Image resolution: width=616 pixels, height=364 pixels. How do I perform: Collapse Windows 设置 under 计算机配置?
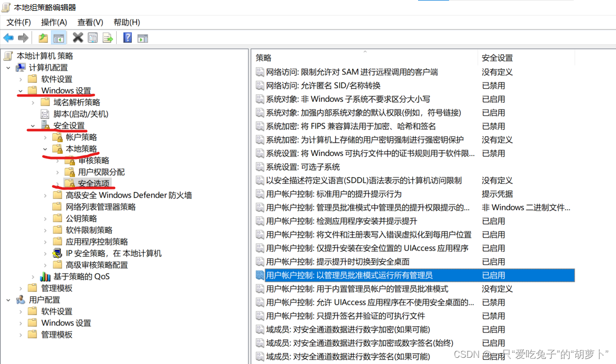pyautogui.click(x=21, y=91)
